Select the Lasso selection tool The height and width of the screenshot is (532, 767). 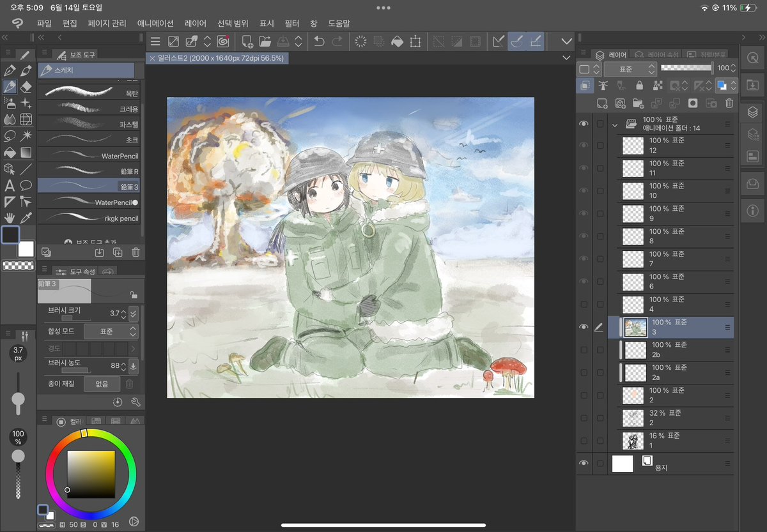(x=9, y=135)
